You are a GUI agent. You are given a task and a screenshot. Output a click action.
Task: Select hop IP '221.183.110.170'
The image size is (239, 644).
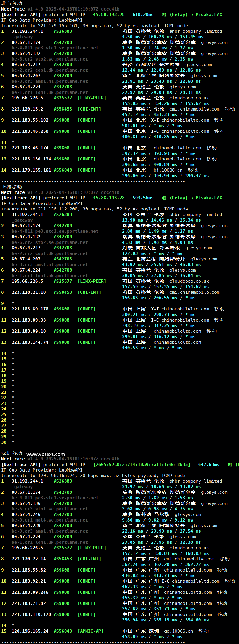[x=31, y=614]
